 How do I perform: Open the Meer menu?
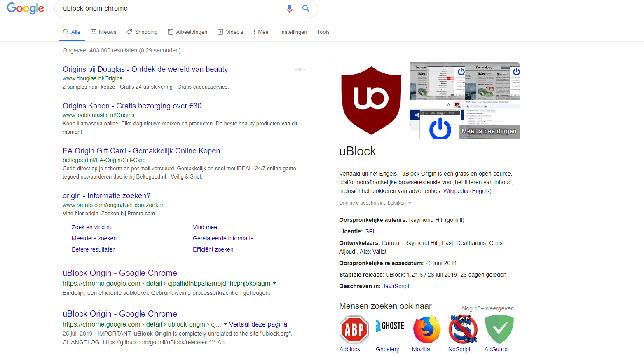(262, 32)
